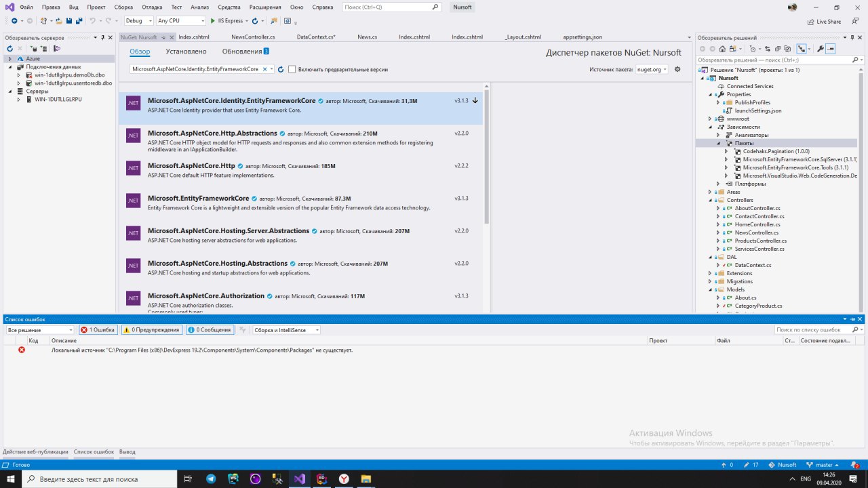
Task: Click the browser refresh icon in main toolbar
Action: click(255, 21)
